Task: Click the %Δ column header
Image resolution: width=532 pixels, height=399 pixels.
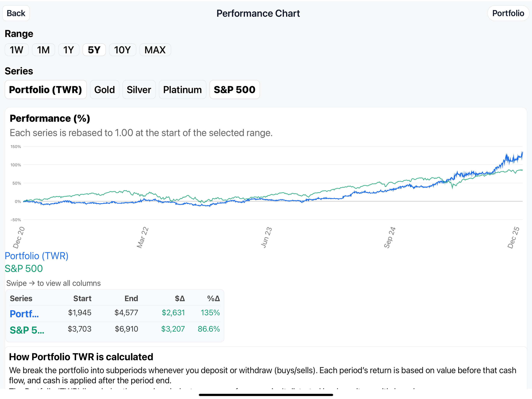Action: pyautogui.click(x=214, y=298)
